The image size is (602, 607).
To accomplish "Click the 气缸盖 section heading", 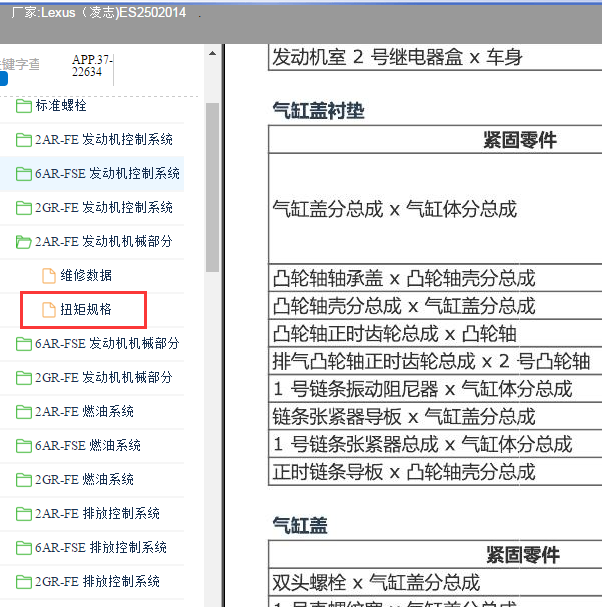I will click(x=300, y=526).
